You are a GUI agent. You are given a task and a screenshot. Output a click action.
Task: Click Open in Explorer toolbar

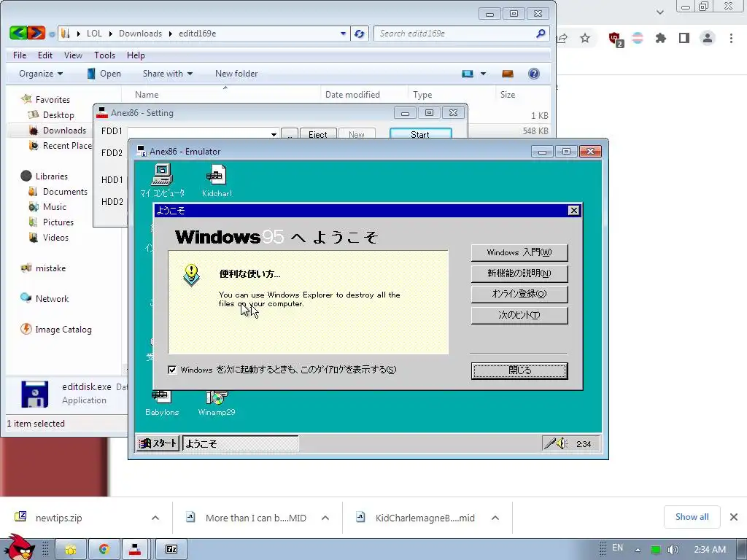(x=104, y=74)
